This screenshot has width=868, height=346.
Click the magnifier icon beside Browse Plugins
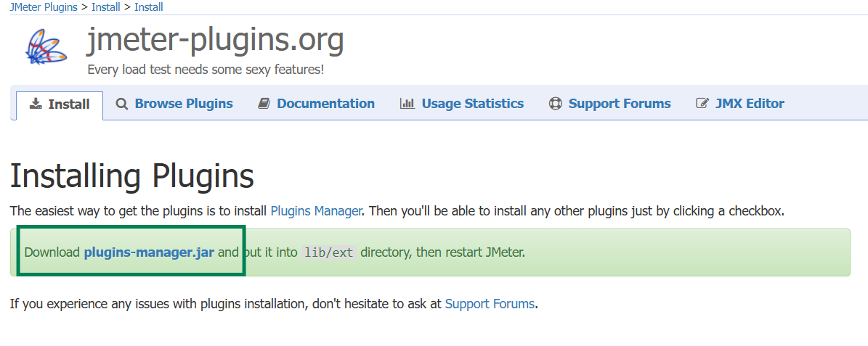tap(122, 104)
